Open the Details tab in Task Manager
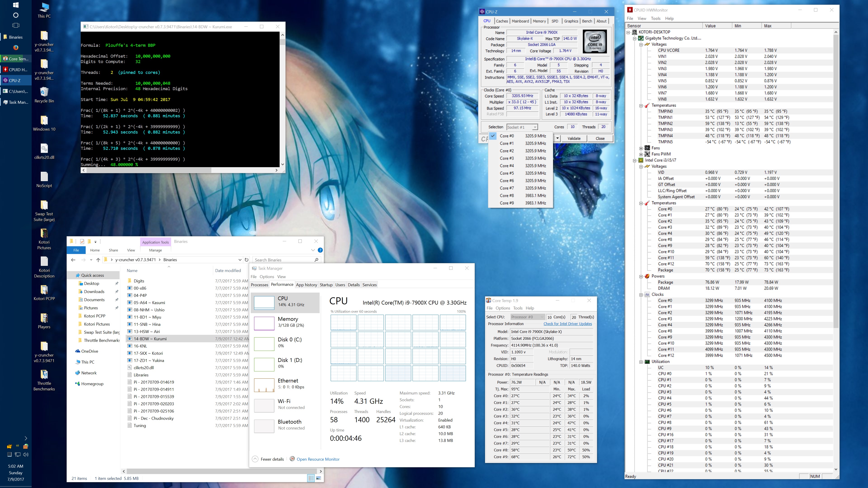Viewport: 868px width, 488px height. tap(354, 285)
